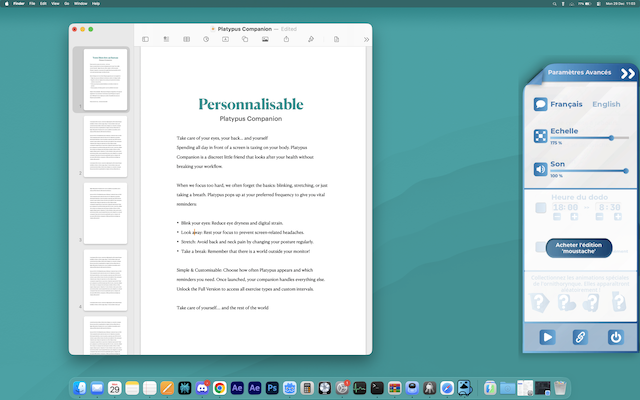
Task: Collapse the Paramètres Avancés panel with the arrows
Action: (627, 73)
